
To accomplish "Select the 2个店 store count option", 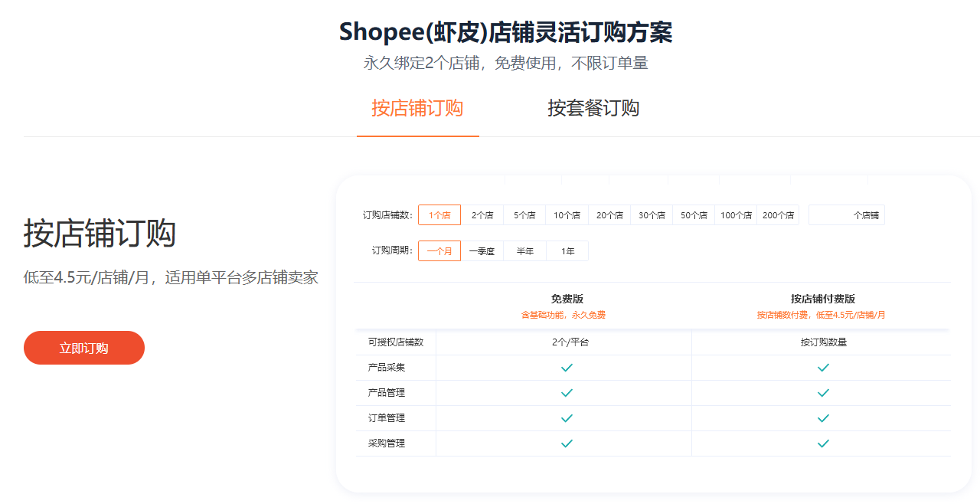I will pyautogui.click(x=482, y=215).
